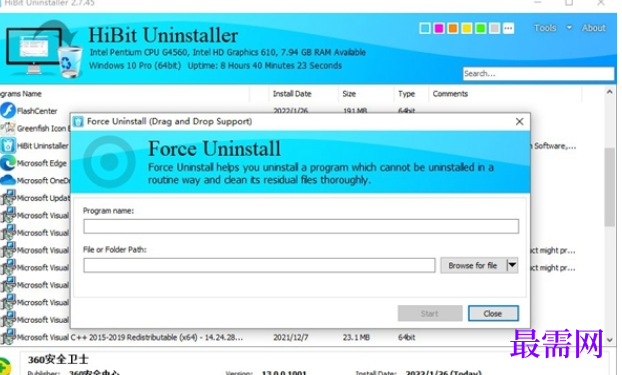Click the File or Folder Path field
This screenshot has height=375, width=622.
[259, 265]
